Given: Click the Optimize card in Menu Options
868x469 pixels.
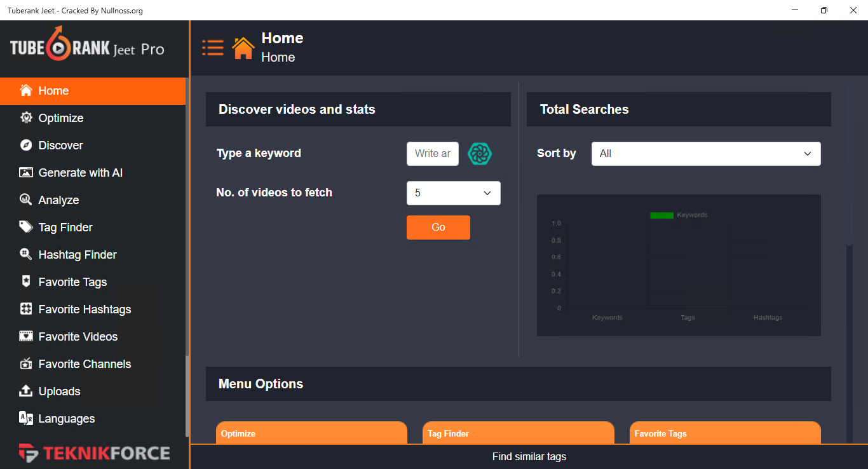Looking at the screenshot, I should (311, 433).
